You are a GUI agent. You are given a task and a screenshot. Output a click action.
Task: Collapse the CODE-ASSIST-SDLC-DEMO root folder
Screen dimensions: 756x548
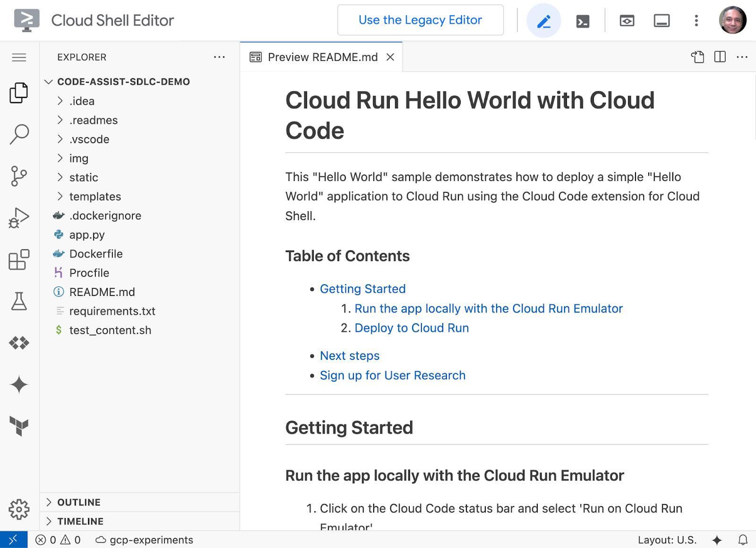123,82
